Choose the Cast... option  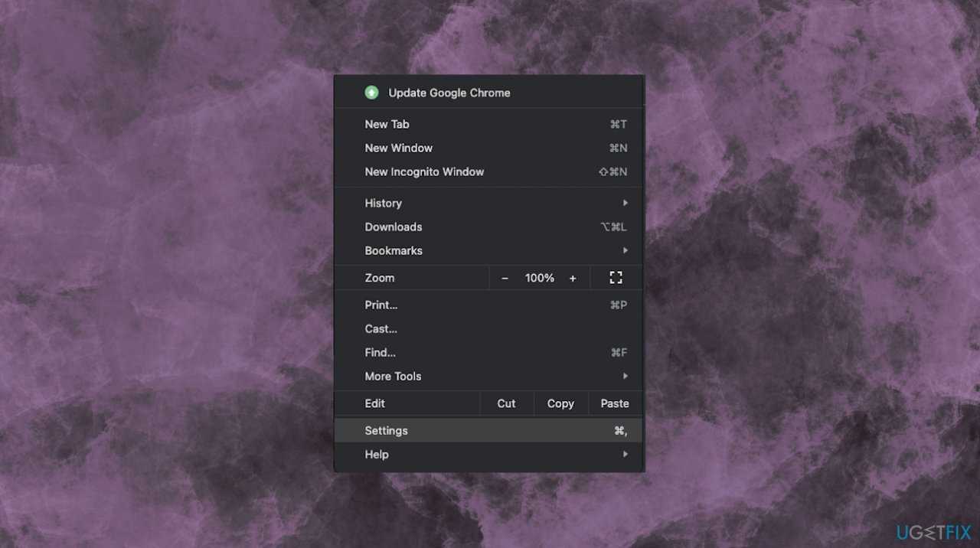coord(488,328)
